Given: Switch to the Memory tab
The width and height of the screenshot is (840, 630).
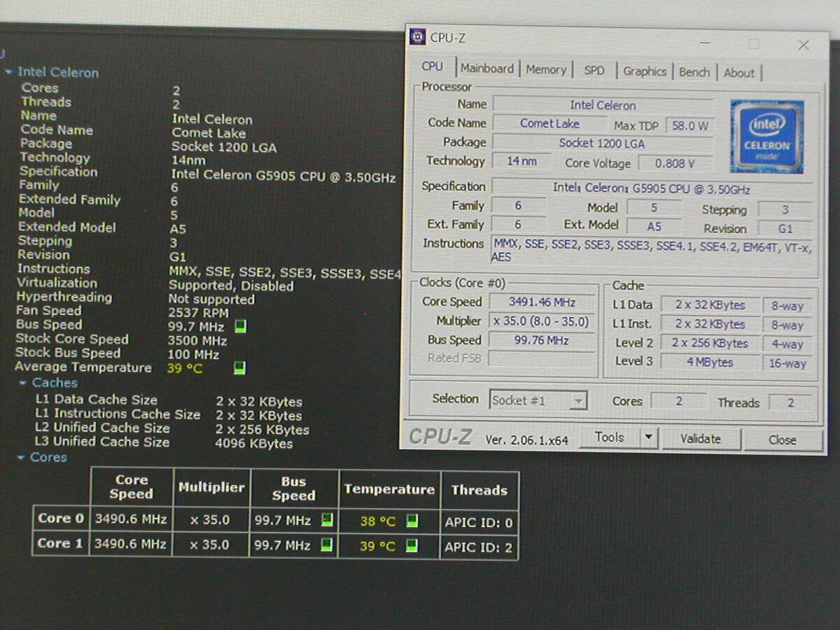Looking at the screenshot, I should (546, 69).
